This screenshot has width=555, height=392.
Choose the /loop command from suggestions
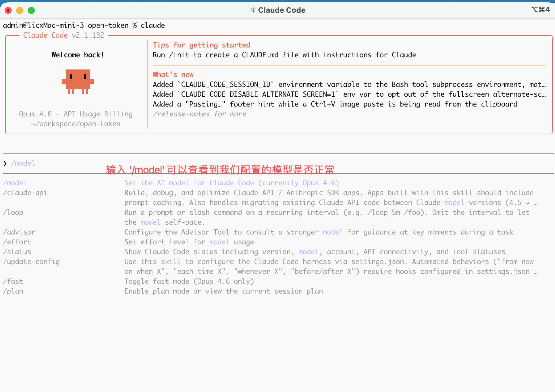[x=13, y=213]
